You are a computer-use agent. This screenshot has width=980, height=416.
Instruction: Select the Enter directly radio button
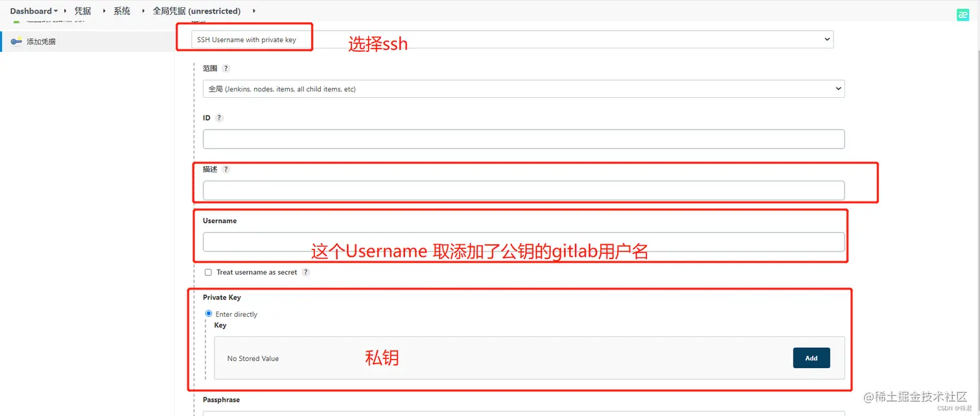tap(209, 314)
